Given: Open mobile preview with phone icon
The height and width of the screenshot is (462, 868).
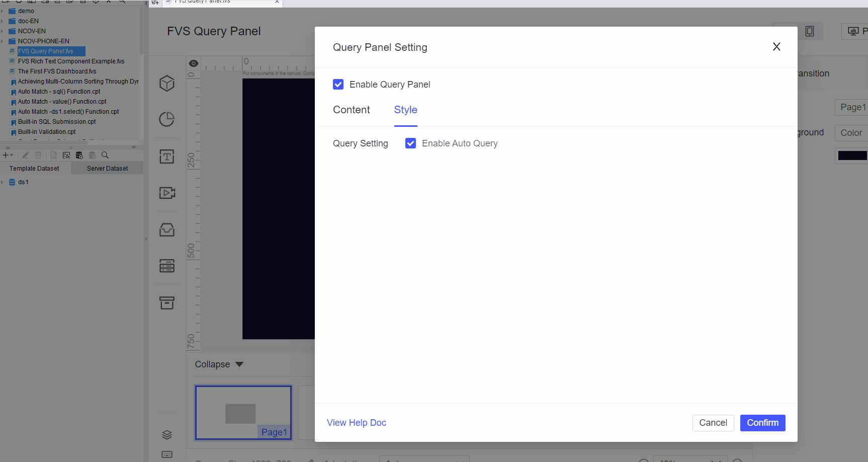Looking at the screenshot, I should click(810, 31).
